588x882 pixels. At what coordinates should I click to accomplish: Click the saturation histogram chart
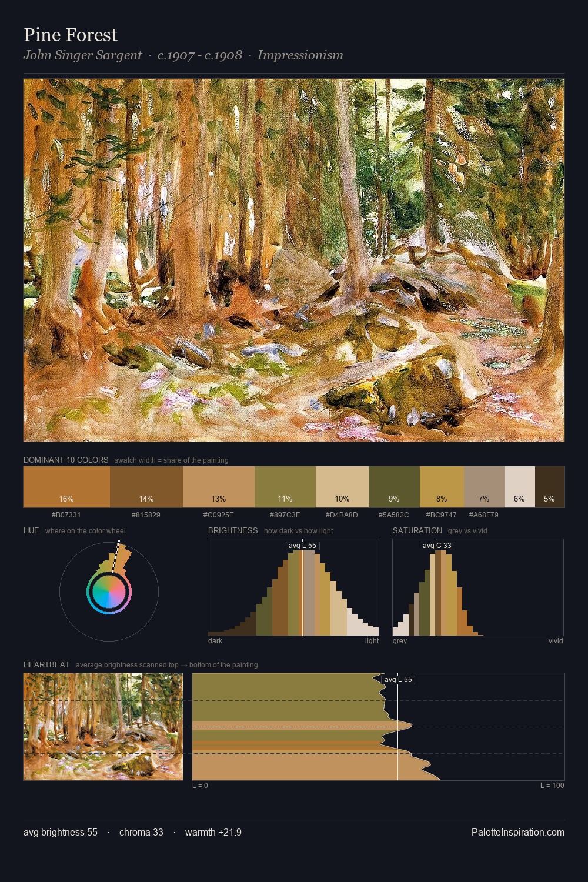tap(478, 587)
